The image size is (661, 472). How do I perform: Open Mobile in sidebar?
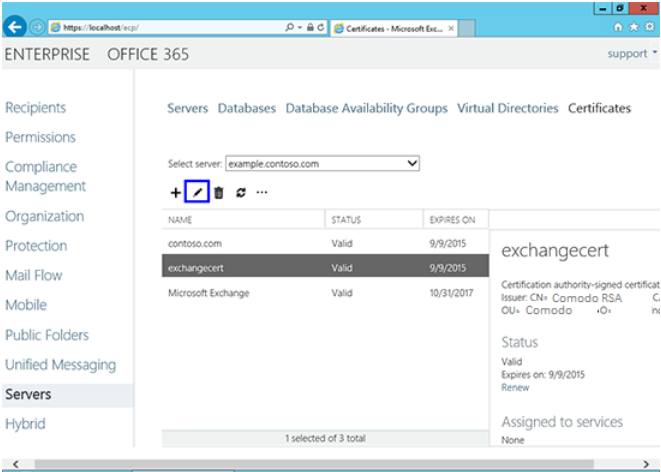pyautogui.click(x=26, y=305)
